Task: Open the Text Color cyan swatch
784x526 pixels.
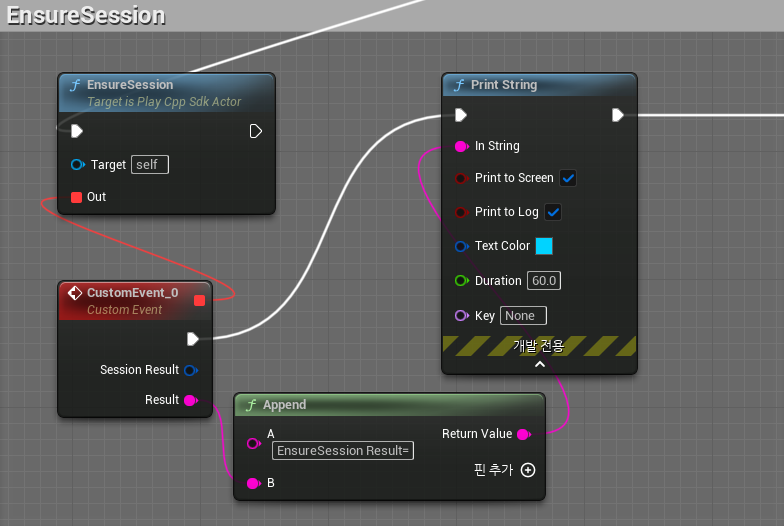Action: (x=544, y=246)
